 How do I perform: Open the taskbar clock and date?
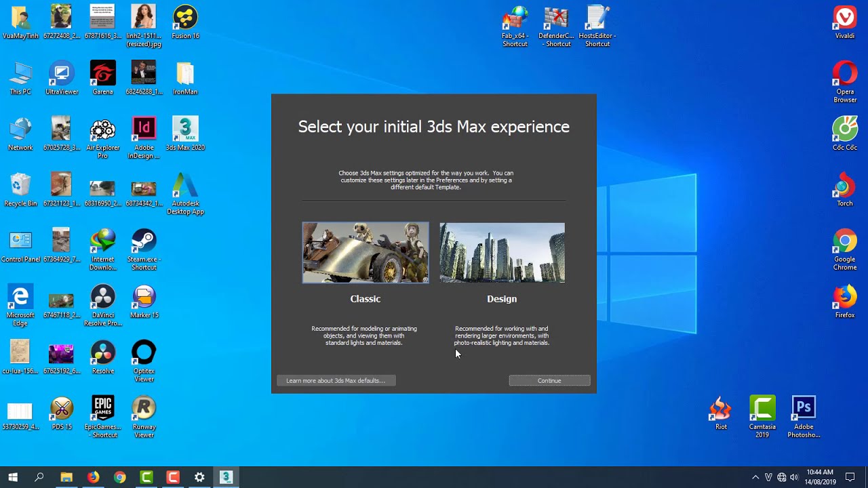(820, 477)
